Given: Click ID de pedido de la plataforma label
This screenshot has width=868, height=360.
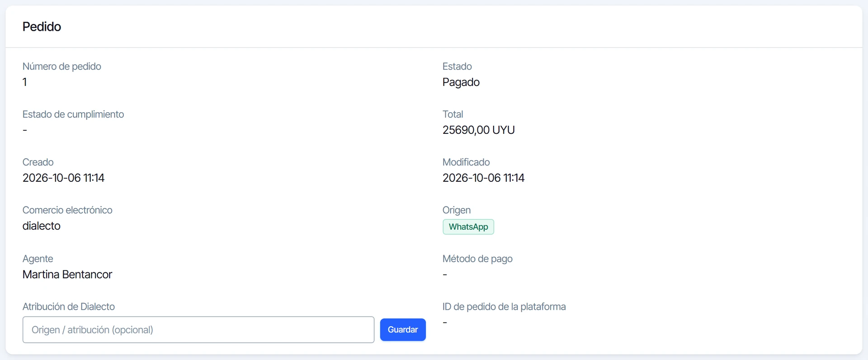Looking at the screenshot, I should coord(504,307).
